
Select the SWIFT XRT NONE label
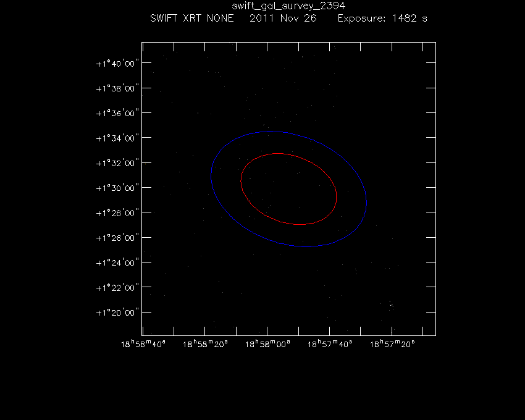[x=192, y=18]
